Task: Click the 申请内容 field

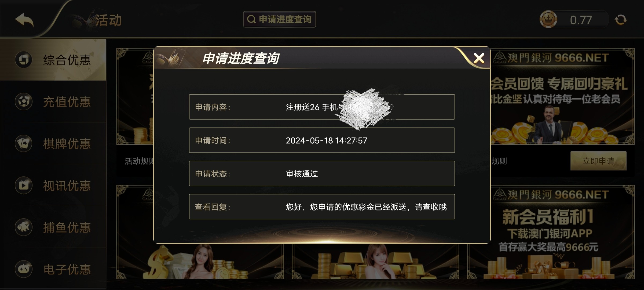Action: coord(322,107)
